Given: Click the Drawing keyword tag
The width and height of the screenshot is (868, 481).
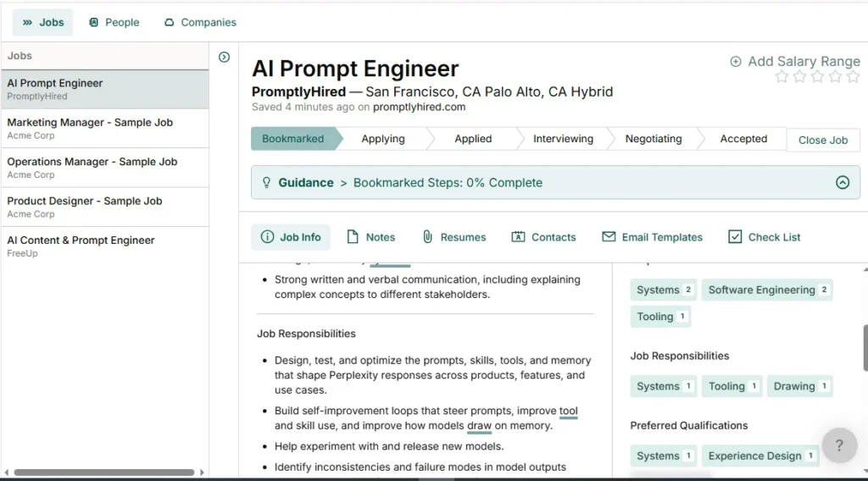Looking at the screenshot, I should 800,386.
